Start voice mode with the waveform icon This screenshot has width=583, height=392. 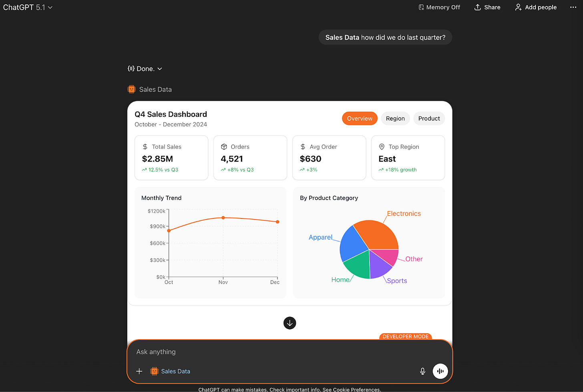(x=440, y=371)
